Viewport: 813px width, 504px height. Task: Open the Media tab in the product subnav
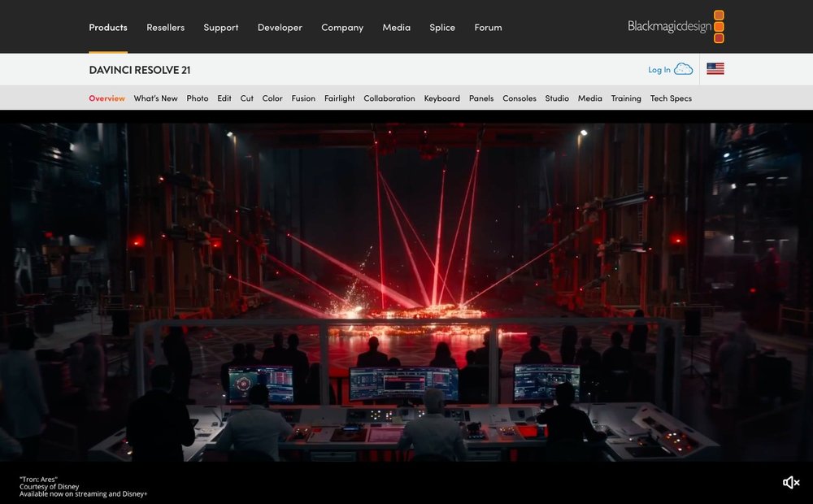coord(590,98)
